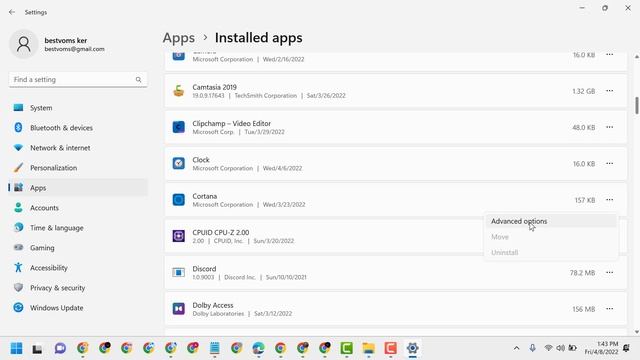
Task: Click the scroll up arrow
Action: pos(637,57)
